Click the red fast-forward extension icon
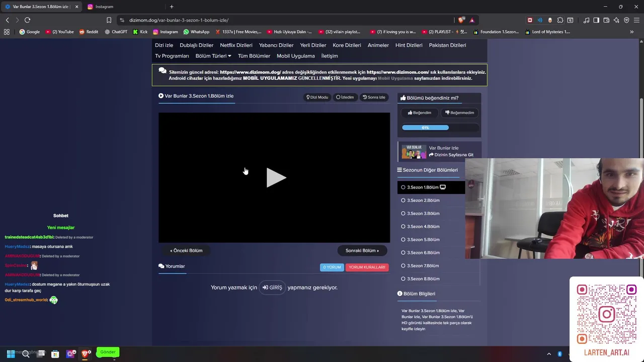 pos(530,20)
